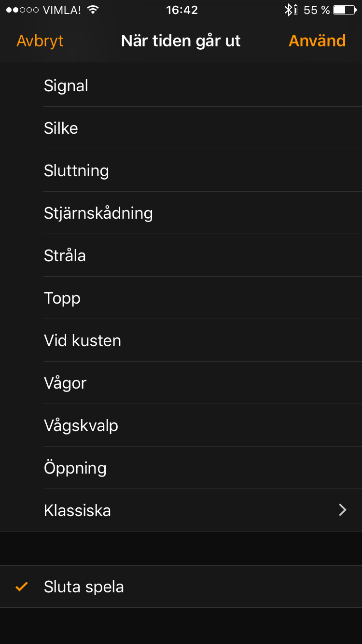This screenshot has width=362, height=644.
Task: Choose the Vid kusten sound
Action: [83, 341]
